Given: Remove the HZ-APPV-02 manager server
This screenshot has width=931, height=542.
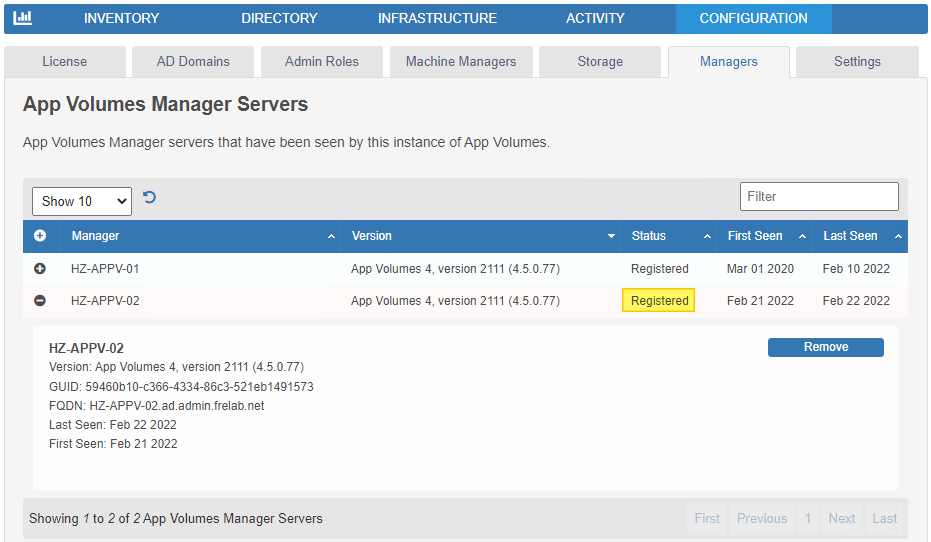Looking at the screenshot, I should [x=825, y=347].
